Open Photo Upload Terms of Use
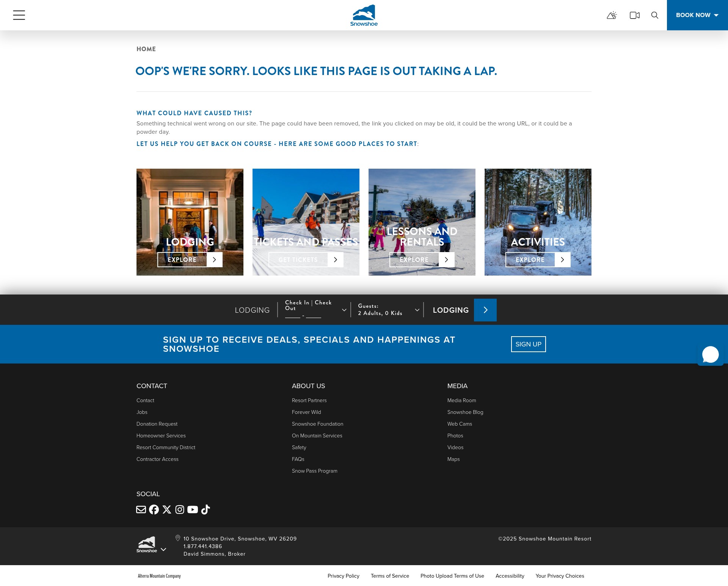 click(x=452, y=576)
